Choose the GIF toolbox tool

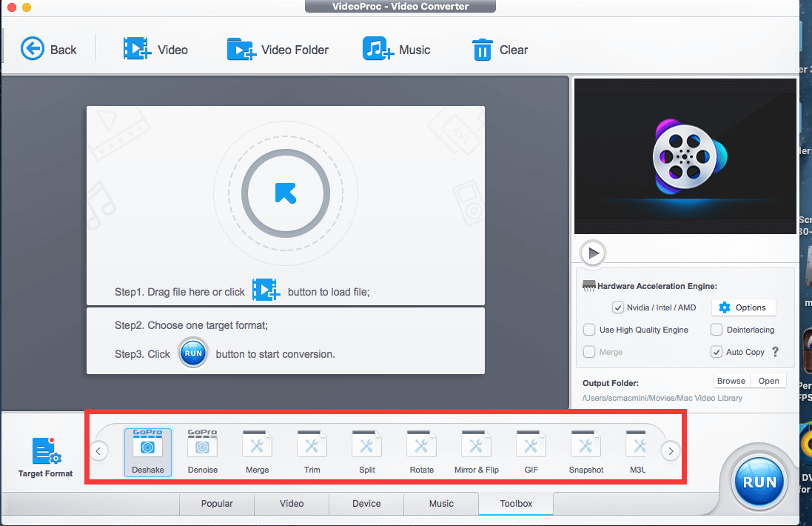click(531, 451)
